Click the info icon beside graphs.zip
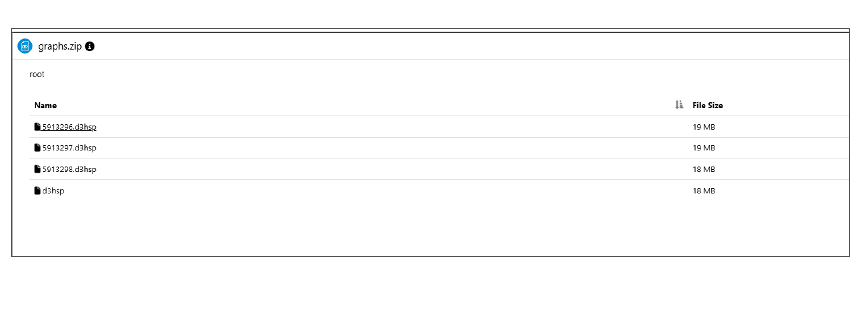Viewport: 868px width, 328px height. (x=90, y=46)
